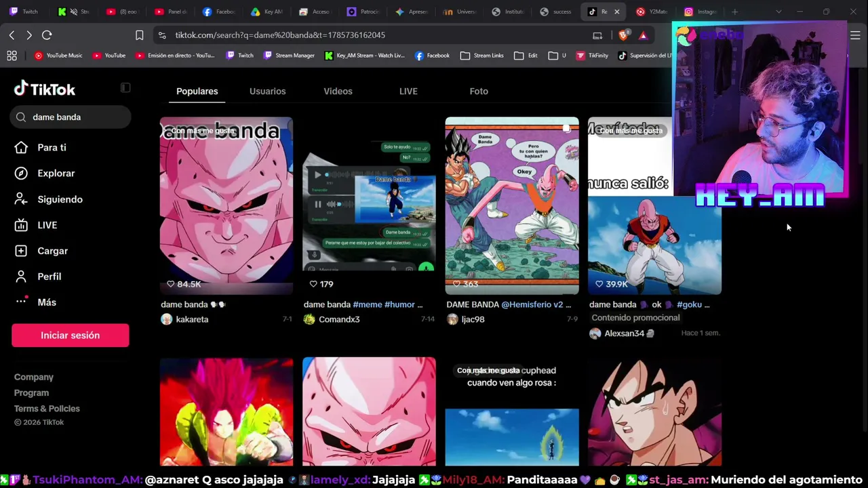The image size is (868, 488).
Task: Click the Comandx3 profile avatar
Action: 309,319
